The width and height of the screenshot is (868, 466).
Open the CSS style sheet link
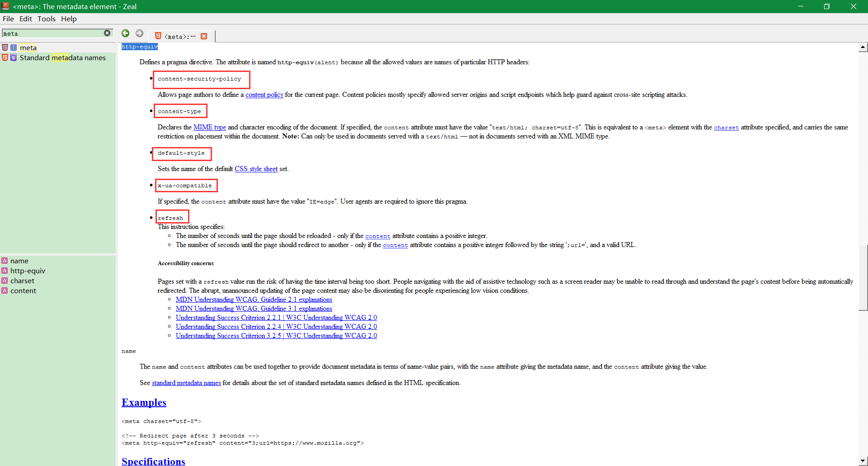[x=256, y=169]
